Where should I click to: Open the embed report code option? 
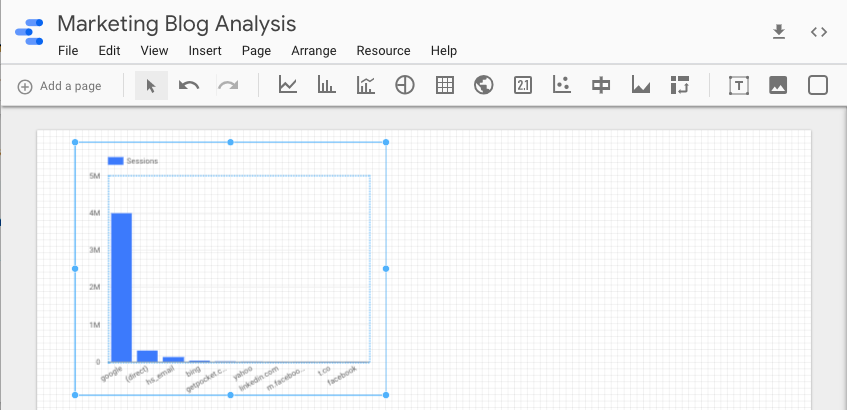tap(819, 32)
